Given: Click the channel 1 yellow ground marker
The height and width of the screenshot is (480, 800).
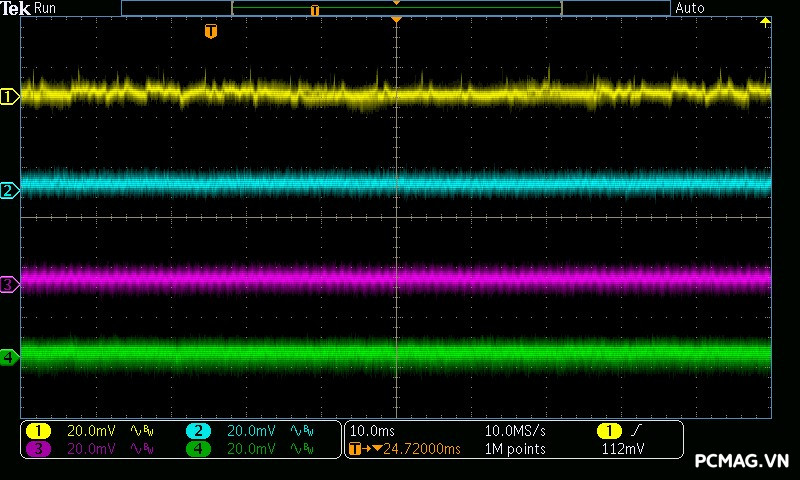Looking at the screenshot, I should [x=9, y=97].
